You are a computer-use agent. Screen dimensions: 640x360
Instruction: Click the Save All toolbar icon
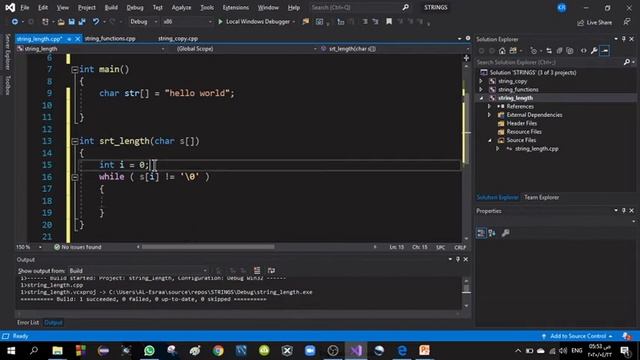click(x=82, y=22)
